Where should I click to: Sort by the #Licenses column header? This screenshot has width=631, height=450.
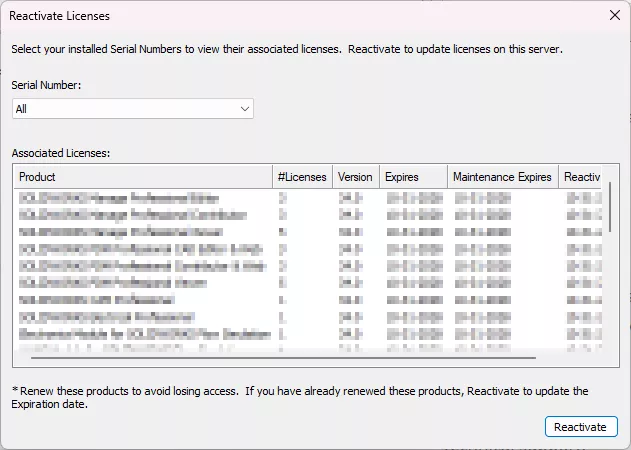coord(302,177)
